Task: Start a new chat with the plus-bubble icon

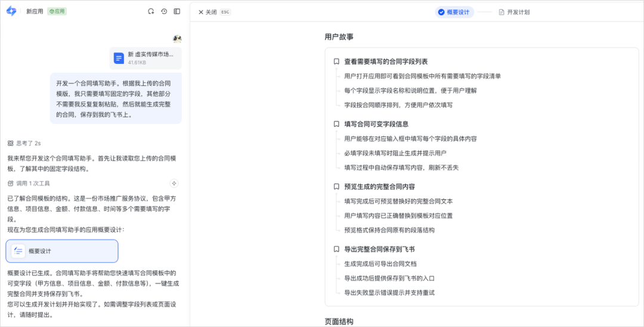Action: [x=151, y=11]
